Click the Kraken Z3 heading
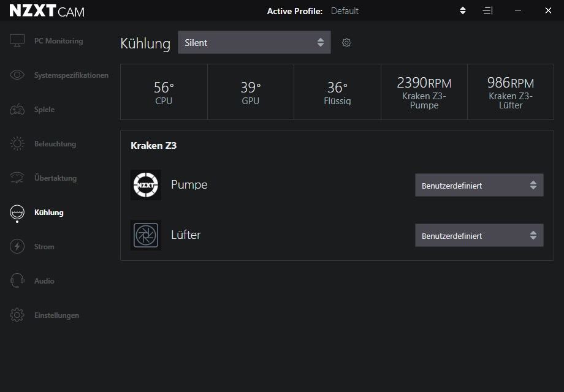 (x=154, y=146)
